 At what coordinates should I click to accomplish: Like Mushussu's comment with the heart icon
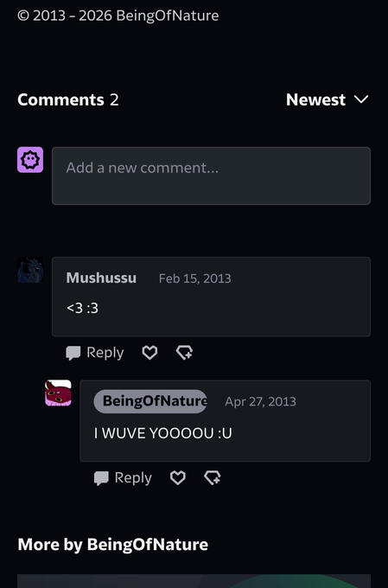(149, 353)
